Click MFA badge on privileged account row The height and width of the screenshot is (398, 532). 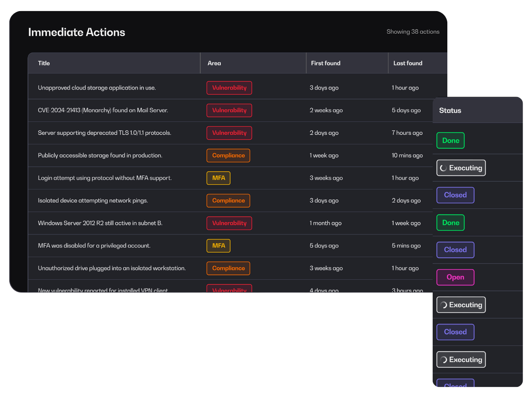[x=219, y=246]
